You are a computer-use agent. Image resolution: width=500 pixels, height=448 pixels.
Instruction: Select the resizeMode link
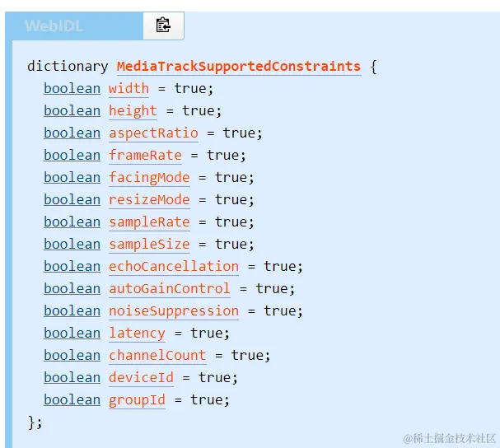(149, 200)
